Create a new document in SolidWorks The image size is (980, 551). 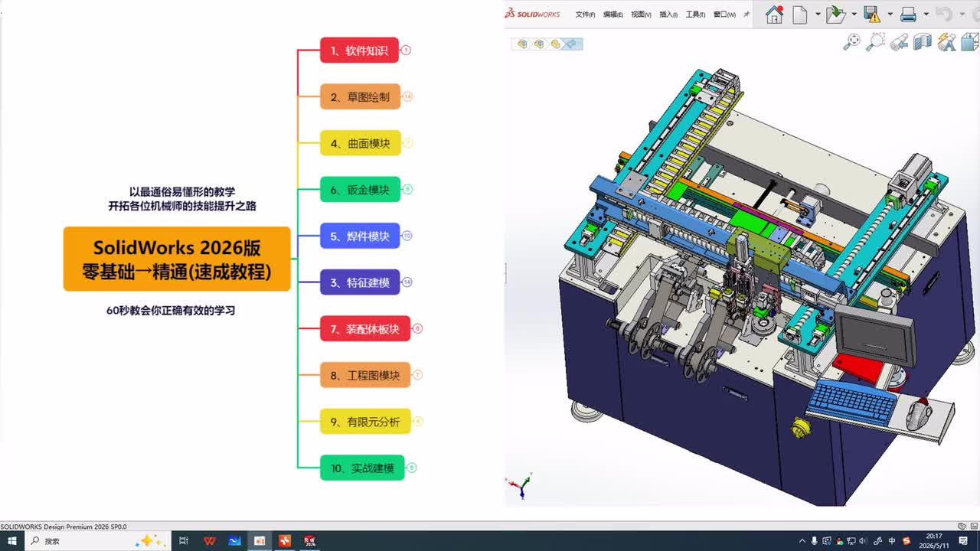(800, 15)
